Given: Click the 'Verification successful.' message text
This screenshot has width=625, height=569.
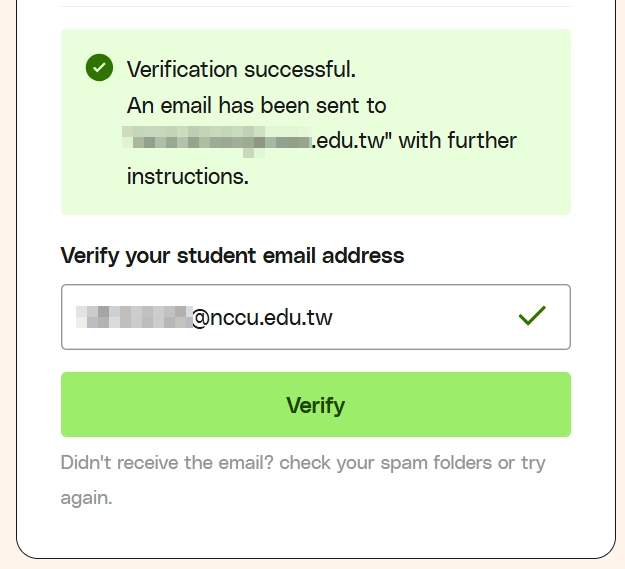Looking at the screenshot, I should click(x=241, y=69).
